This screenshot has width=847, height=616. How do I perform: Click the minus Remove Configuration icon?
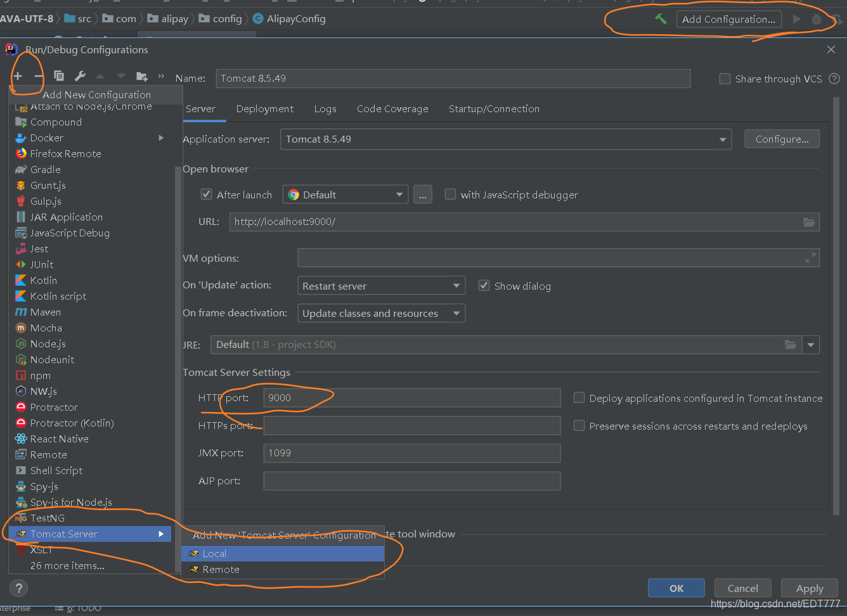tap(39, 76)
